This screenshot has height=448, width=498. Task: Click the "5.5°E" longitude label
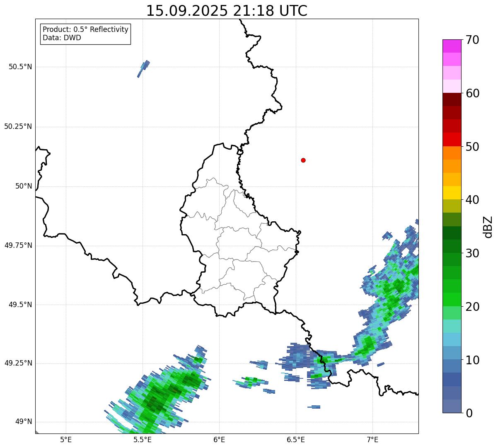click(x=143, y=439)
